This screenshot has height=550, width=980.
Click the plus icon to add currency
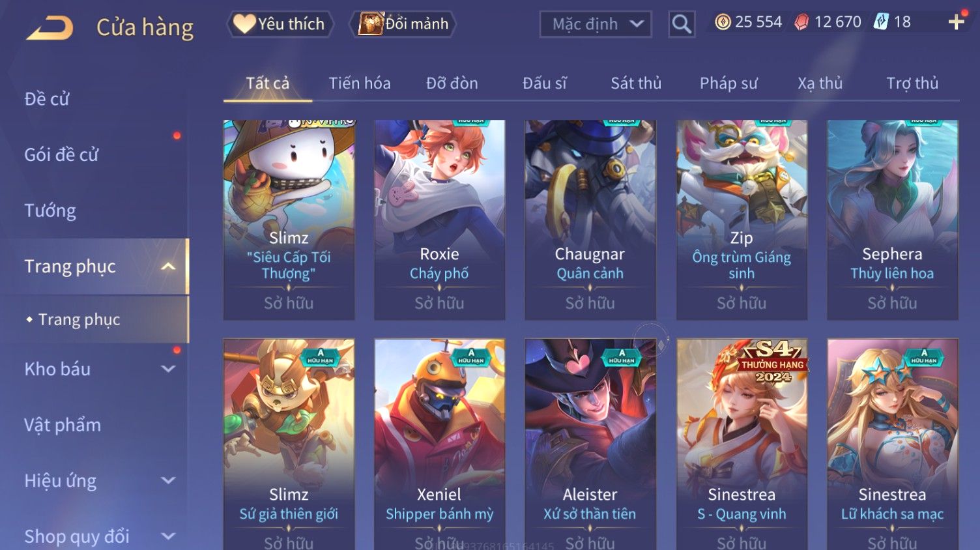click(956, 22)
